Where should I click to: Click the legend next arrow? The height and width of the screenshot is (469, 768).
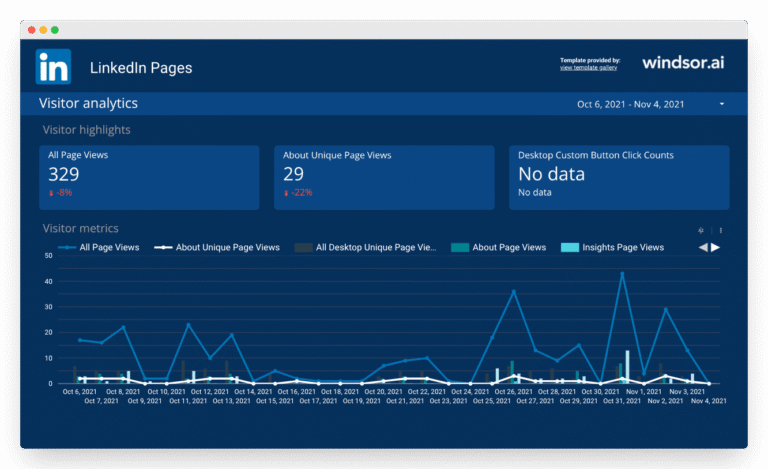click(716, 248)
